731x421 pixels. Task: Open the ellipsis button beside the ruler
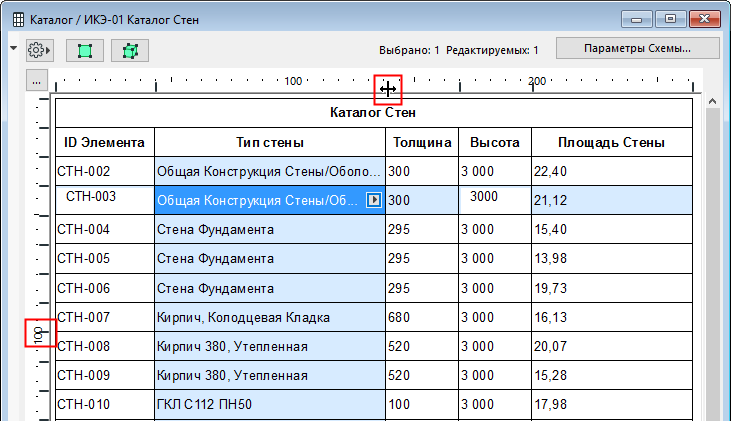tap(36, 82)
